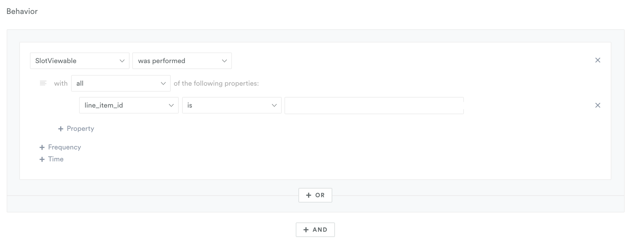Add an AND condition
644x249 pixels.
315,230
